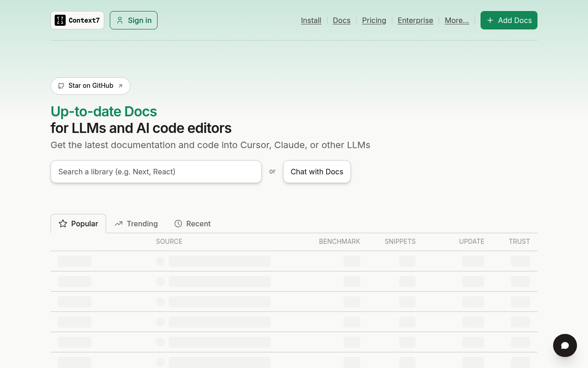Click the Add Docs button

[x=509, y=20]
